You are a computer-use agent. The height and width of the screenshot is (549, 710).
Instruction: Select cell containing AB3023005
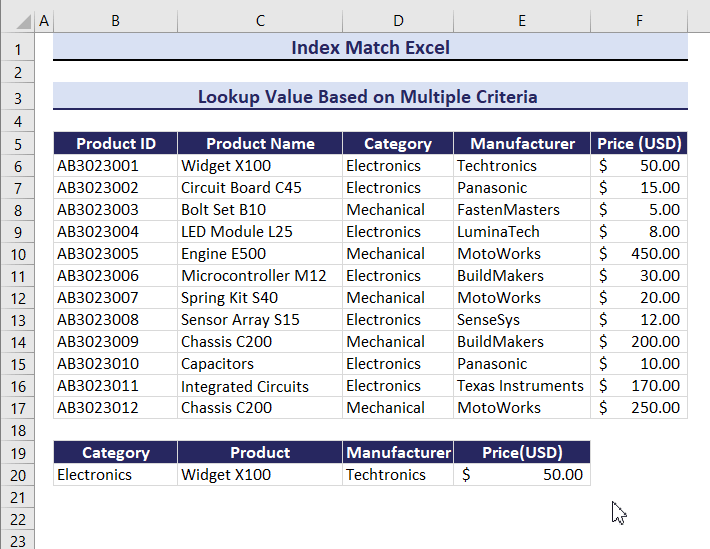click(x=115, y=254)
